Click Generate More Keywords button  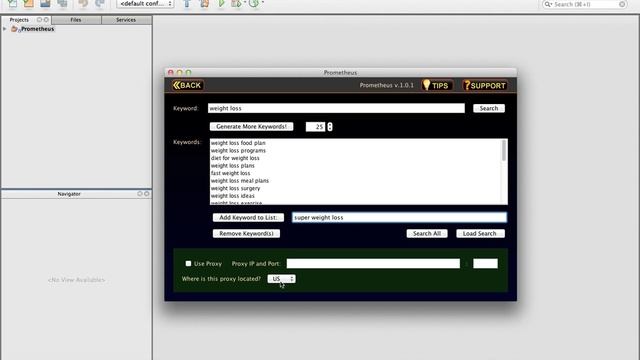tap(251, 127)
